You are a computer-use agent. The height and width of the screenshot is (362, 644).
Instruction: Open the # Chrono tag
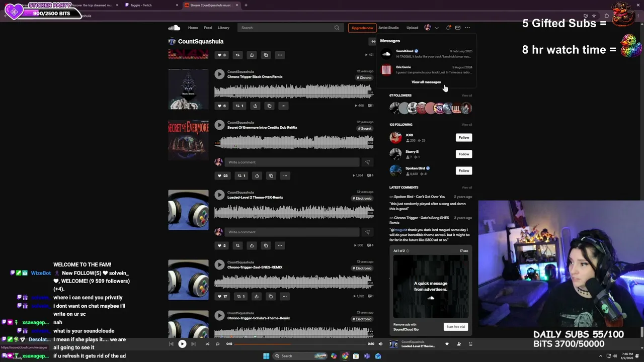click(x=364, y=77)
